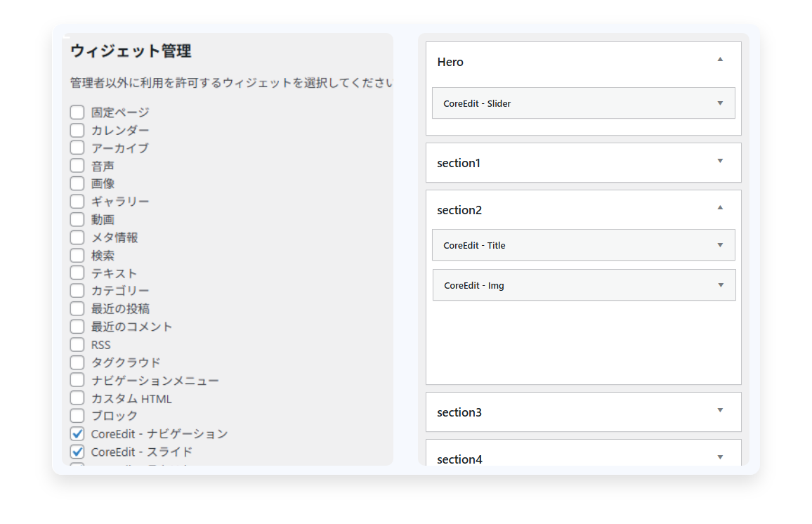Image resolution: width=812 pixels, height=524 pixels.
Task: Enable the アーカイブ widget
Action: [x=77, y=148]
